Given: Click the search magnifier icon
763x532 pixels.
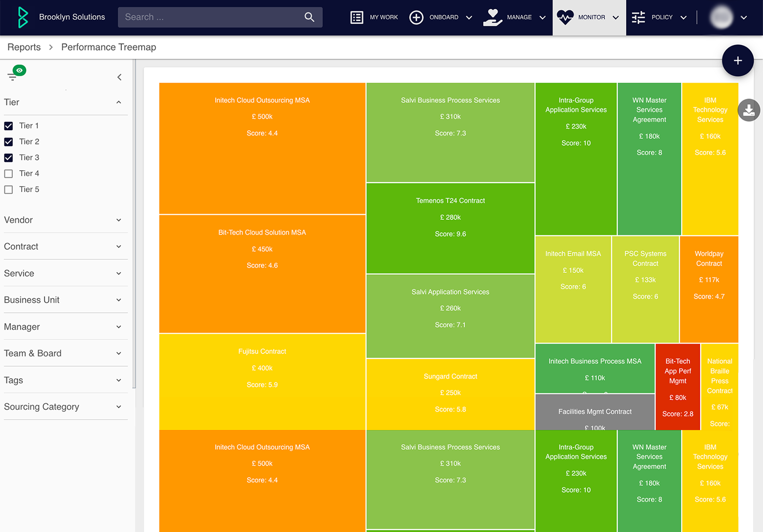Looking at the screenshot, I should click(x=309, y=17).
